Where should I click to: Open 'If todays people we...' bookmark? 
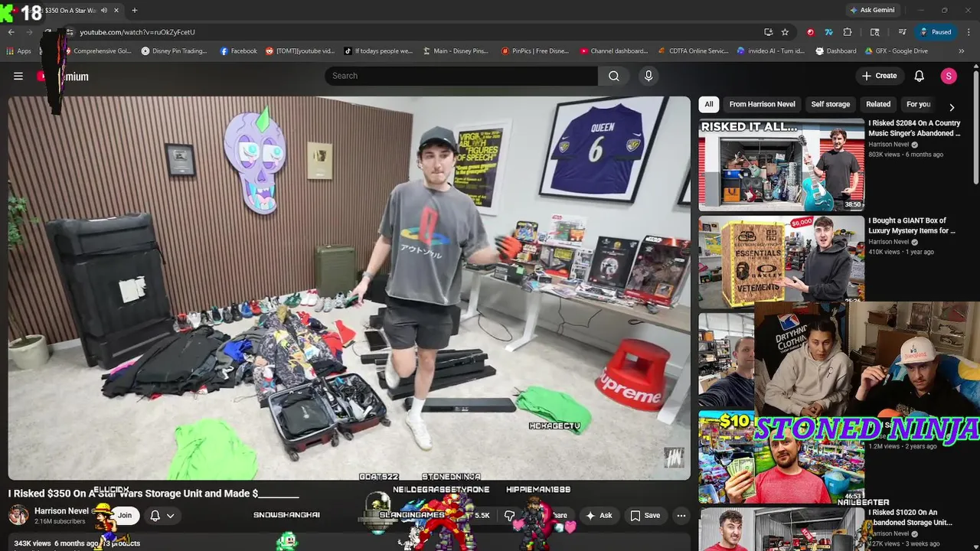point(377,51)
